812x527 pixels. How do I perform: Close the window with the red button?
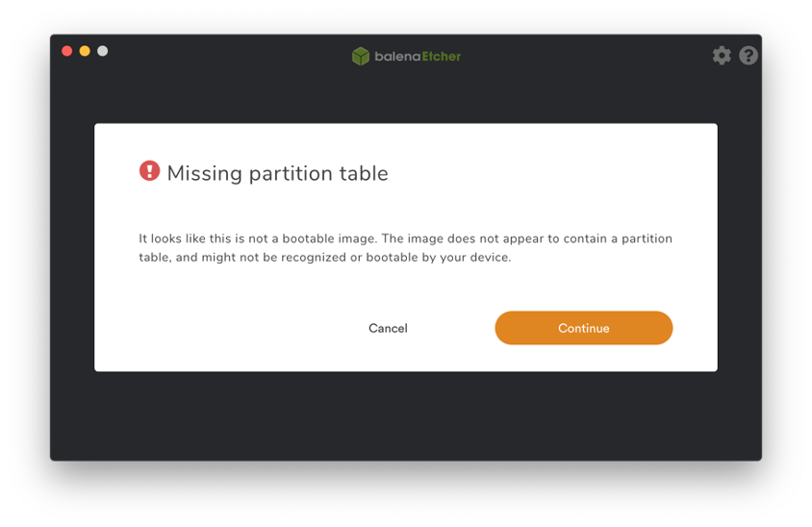[x=66, y=51]
